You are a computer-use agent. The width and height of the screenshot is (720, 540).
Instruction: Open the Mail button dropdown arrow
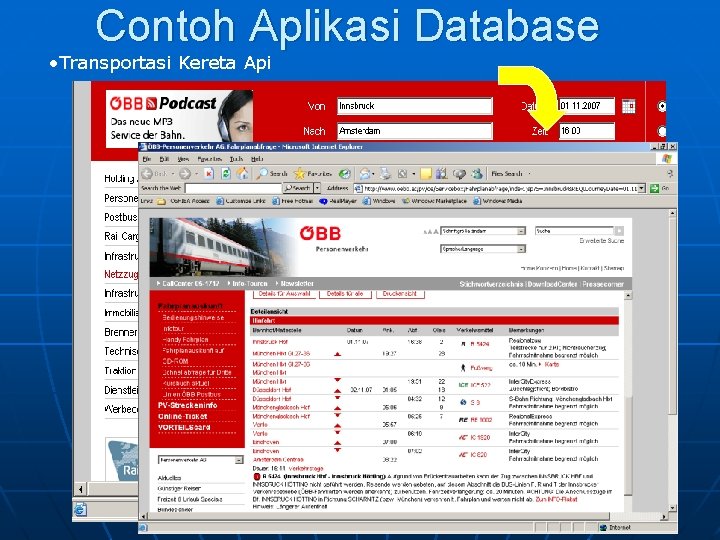coord(373,174)
